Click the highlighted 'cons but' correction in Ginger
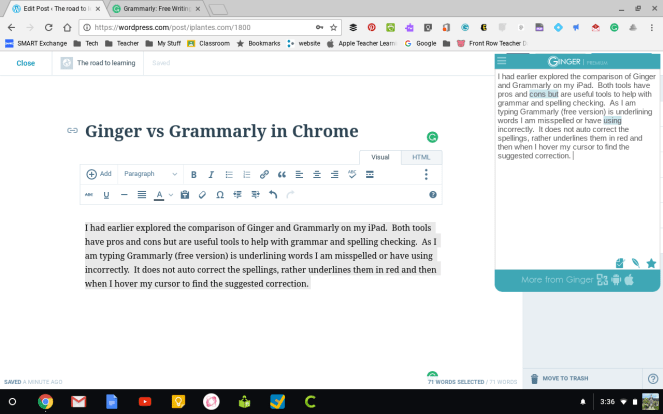663x414 pixels. tap(544, 94)
